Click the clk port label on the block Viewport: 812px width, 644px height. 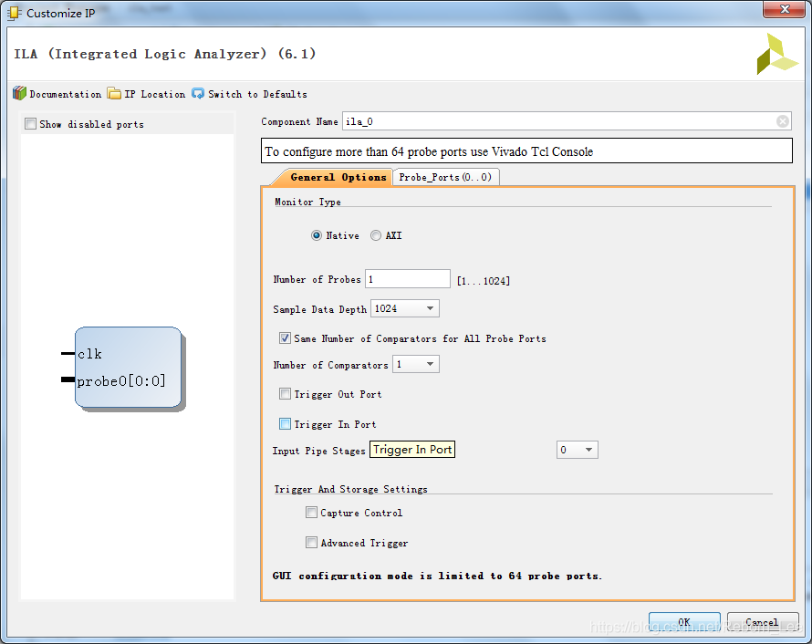pyautogui.click(x=89, y=354)
